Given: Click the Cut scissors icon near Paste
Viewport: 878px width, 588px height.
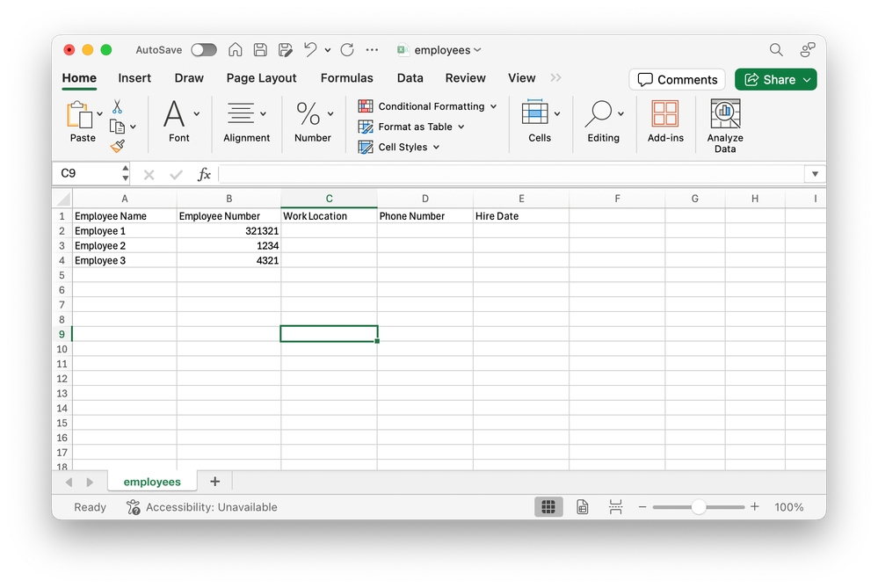Looking at the screenshot, I should 117,105.
